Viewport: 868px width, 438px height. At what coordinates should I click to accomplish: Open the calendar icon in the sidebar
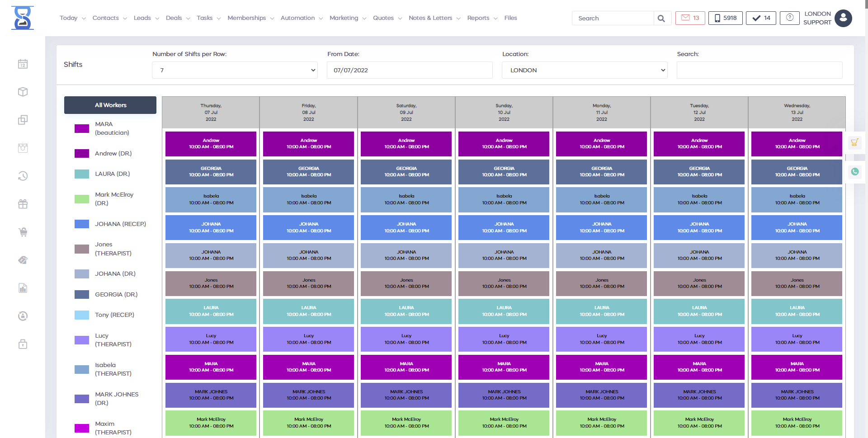(23, 64)
